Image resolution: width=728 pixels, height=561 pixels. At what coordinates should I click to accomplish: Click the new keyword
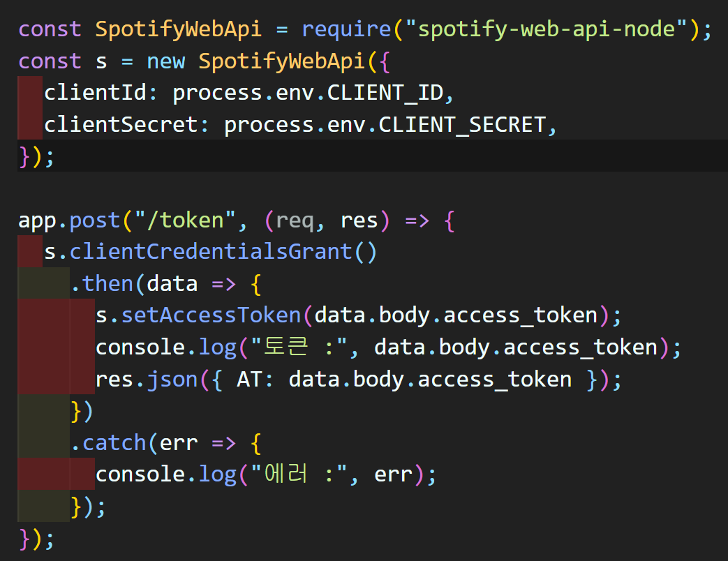[x=165, y=61]
